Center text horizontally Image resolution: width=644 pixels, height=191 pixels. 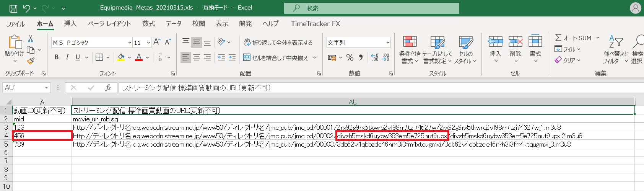(197, 57)
